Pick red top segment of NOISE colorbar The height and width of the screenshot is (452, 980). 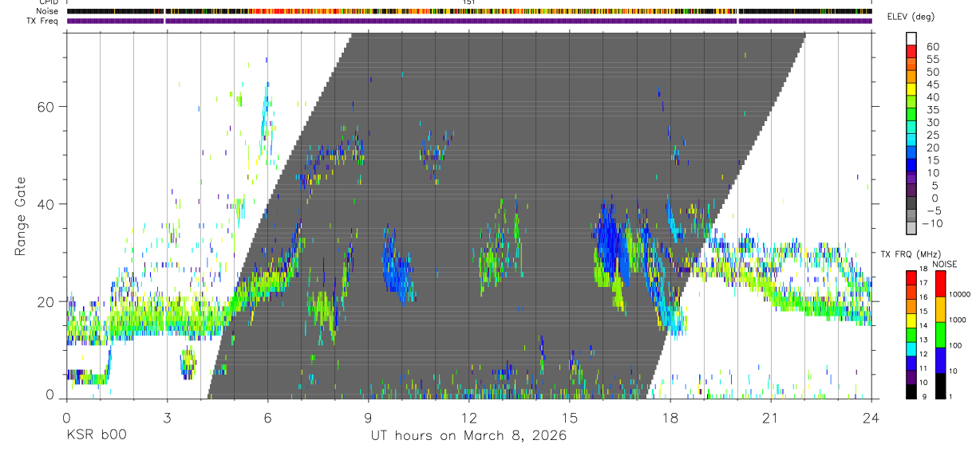[940, 284]
